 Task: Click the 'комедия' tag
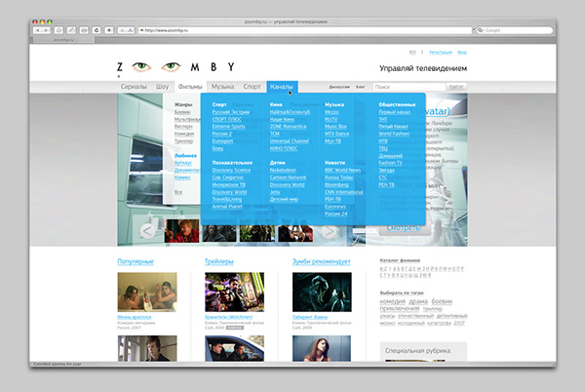(x=393, y=301)
